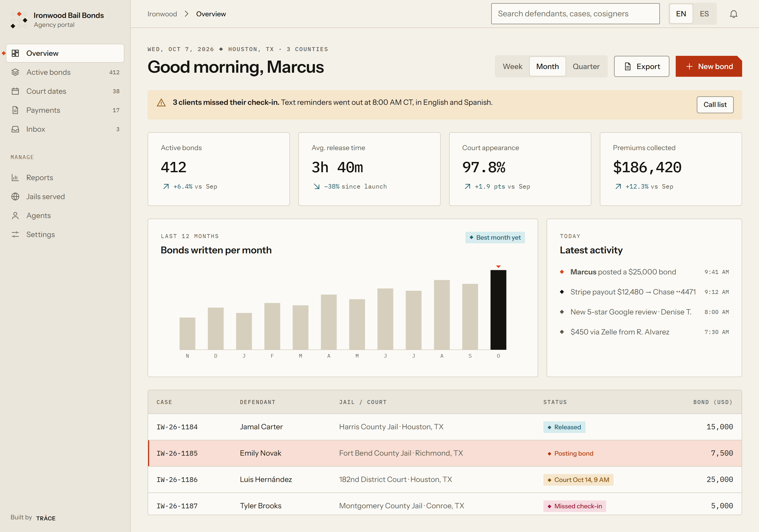Click the Active bonds upward trend arrow
This screenshot has height=532, width=759.
(166, 186)
